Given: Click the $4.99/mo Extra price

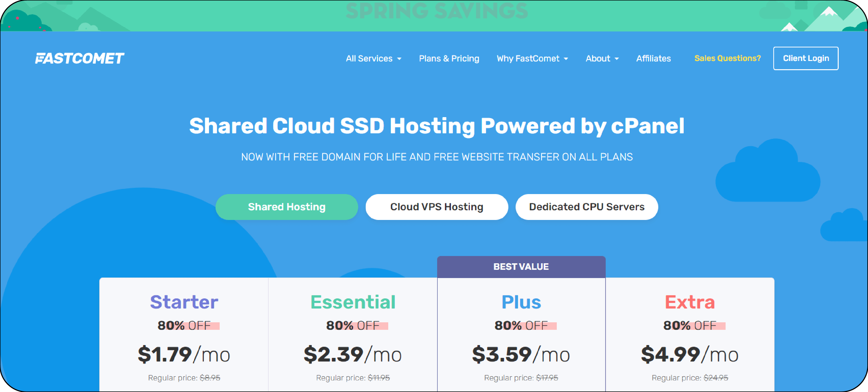Looking at the screenshot, I should (x=690, y=354).
